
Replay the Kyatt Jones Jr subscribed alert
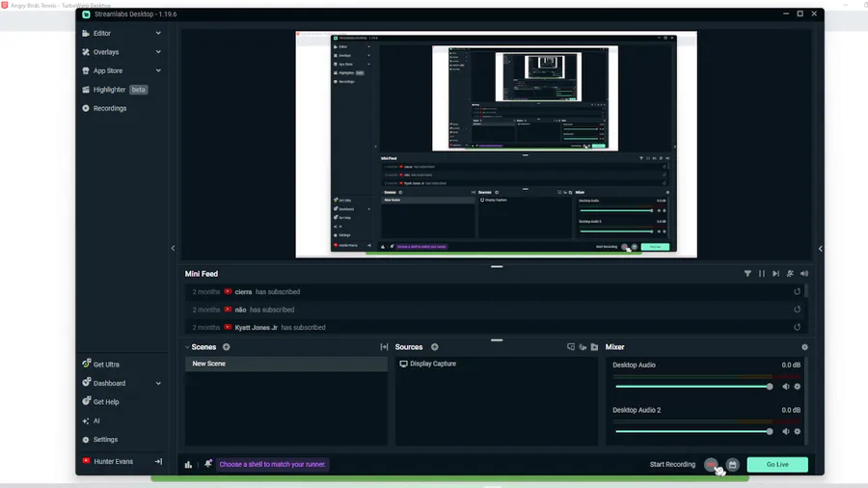[x=798, y=327]
